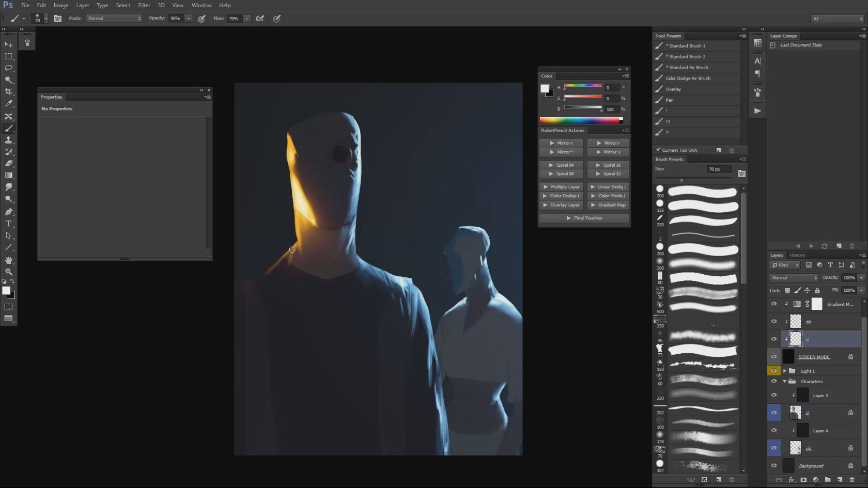
Task: Select the Crop tool
Action: pyautogui.click(x=9, y=92)
